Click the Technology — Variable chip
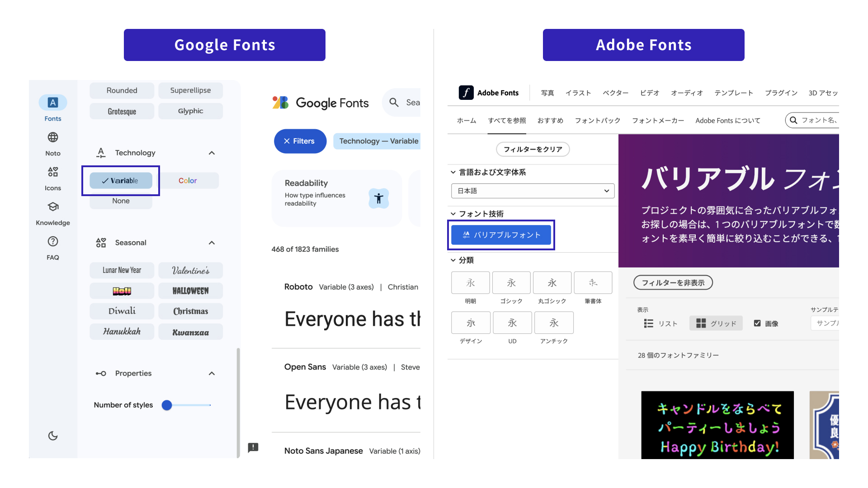Viewport: 868px width, 488px height. click(377, 141)
